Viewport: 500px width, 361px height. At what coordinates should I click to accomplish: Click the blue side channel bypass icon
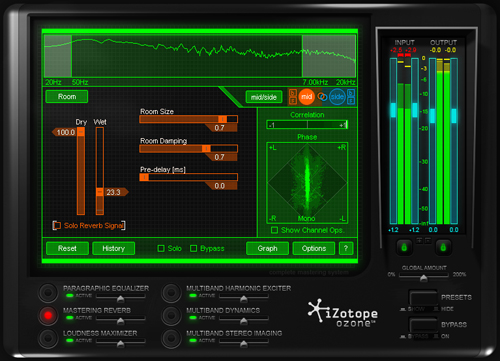pos(351,93)
